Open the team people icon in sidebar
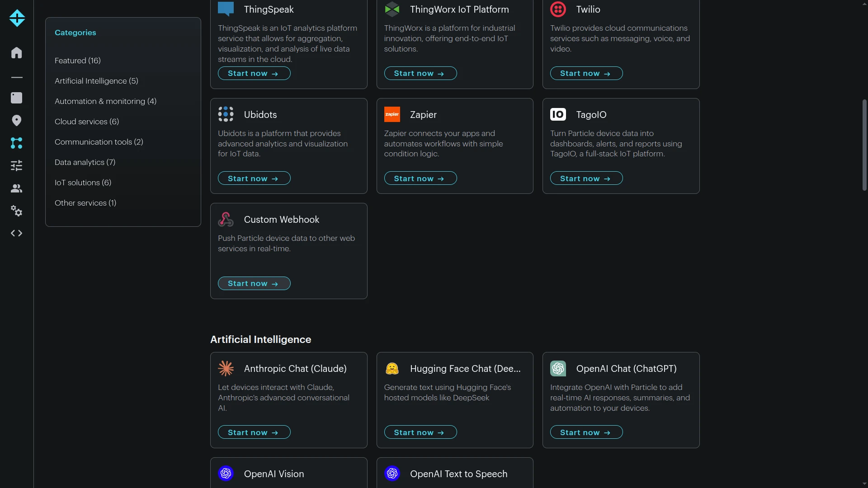Image resolution: width=868 pixels, height=488 pixels. click(x=17, y=188)
